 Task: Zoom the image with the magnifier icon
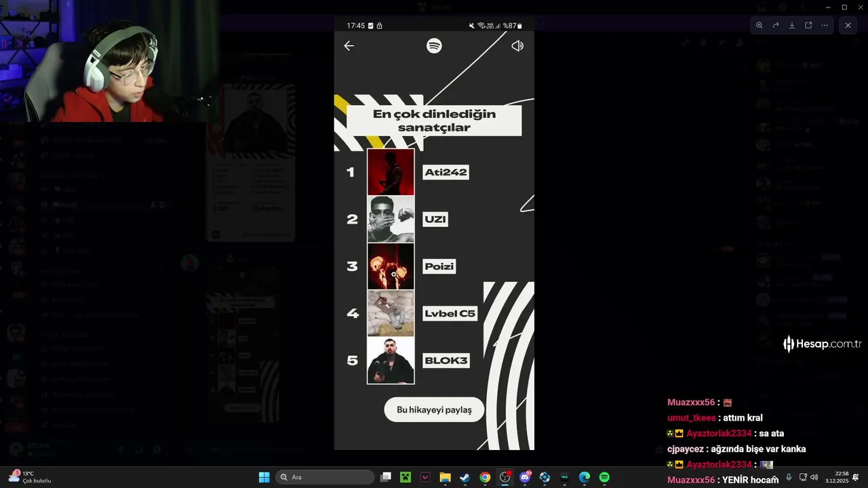pyautogui.click(x=759, y=25)
